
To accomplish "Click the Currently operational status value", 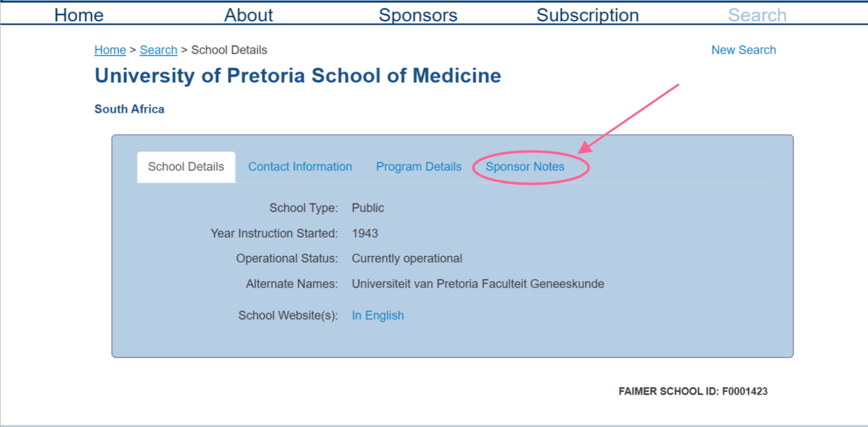I will [407, 258].
